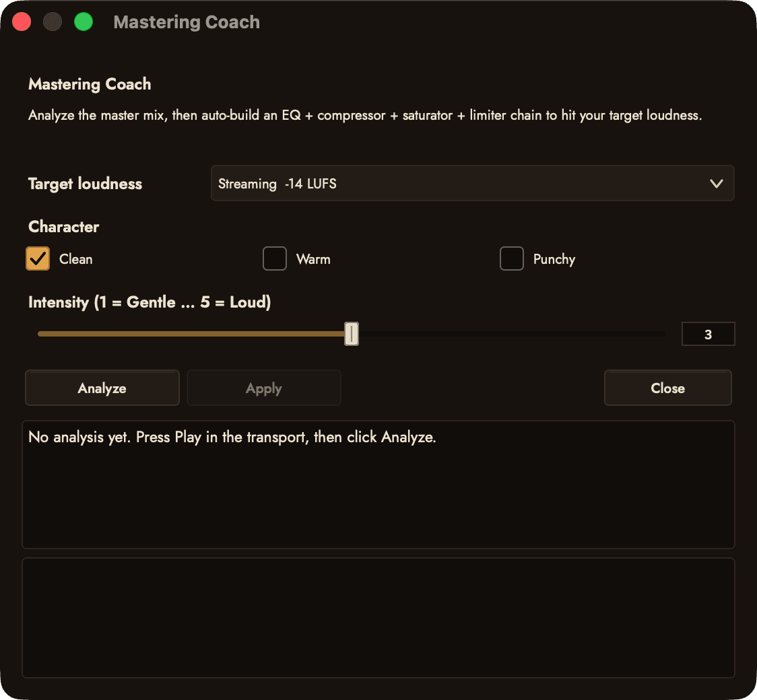Click the 'Punchy' checkbox label text
The image size is (757, 700).
[x=554, y=260]
